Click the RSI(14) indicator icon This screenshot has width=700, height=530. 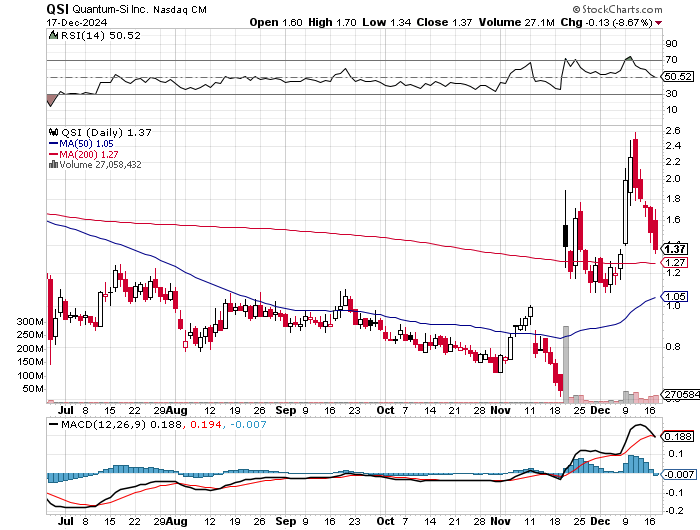[53, 35]
